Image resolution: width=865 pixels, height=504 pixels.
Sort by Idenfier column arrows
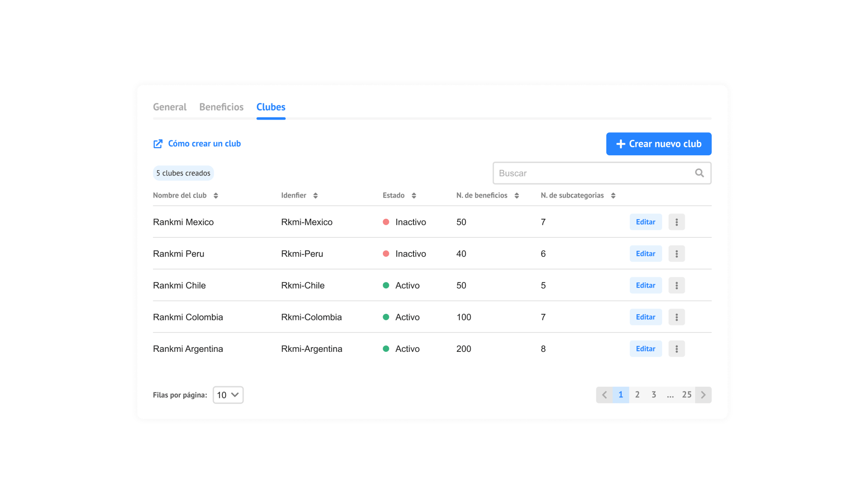(316, 195)
